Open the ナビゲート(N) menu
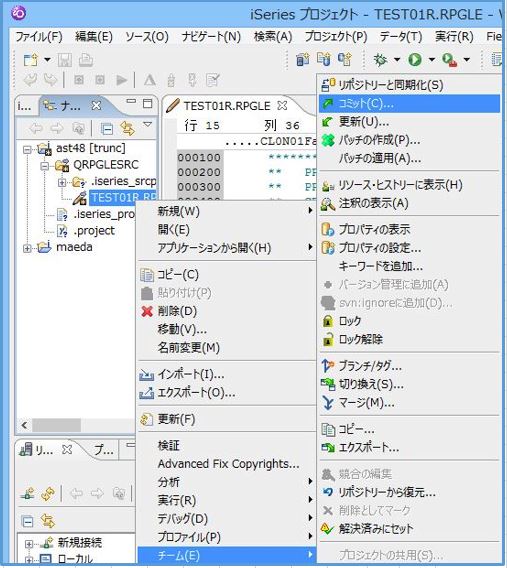Viewport: 507px width, 568px height. point(211,37)
